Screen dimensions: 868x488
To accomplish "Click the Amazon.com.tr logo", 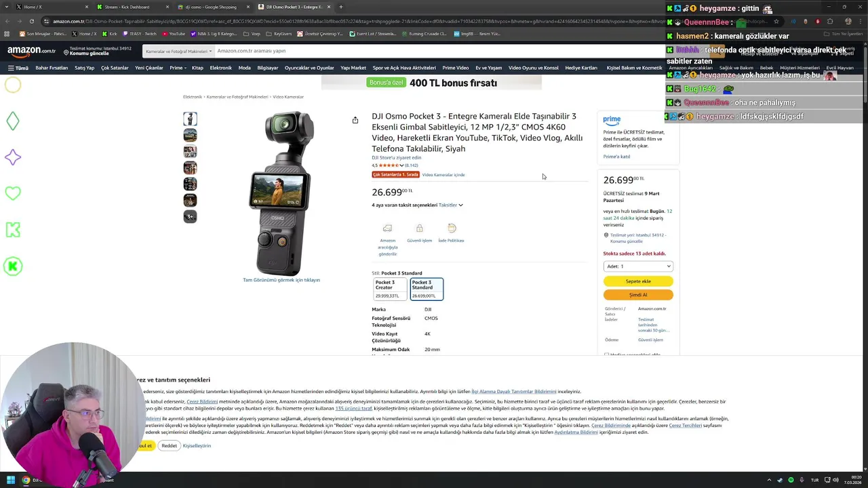I will coord(31,51).
